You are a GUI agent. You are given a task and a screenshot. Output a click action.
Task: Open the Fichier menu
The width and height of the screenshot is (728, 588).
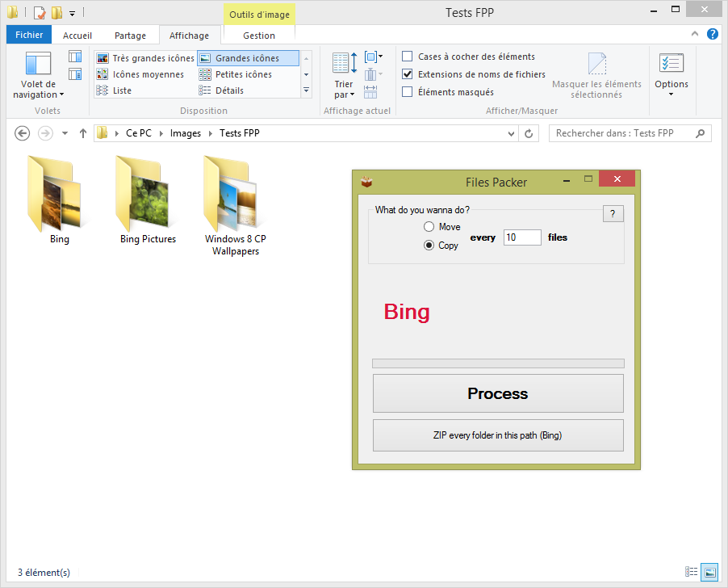[29, 35]
